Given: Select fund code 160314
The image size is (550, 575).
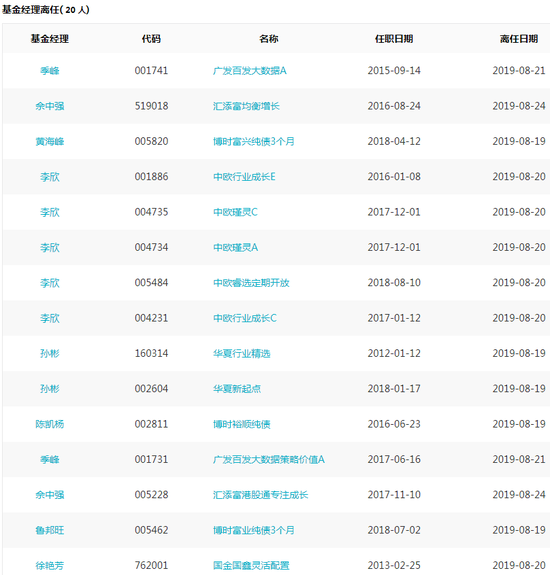Looking at the screenshot, I should pos(151,354).
